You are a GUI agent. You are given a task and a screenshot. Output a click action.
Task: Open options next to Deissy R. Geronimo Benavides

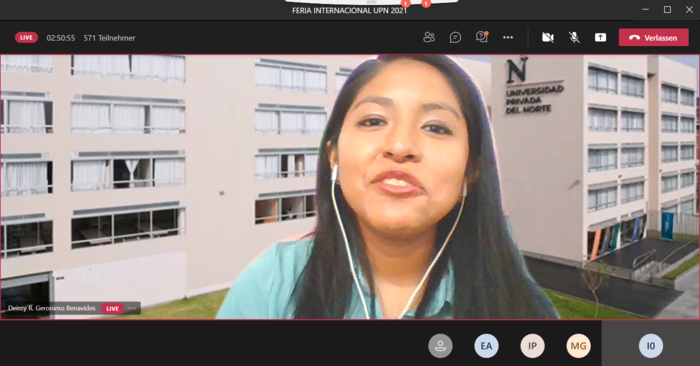click(132, 308)
